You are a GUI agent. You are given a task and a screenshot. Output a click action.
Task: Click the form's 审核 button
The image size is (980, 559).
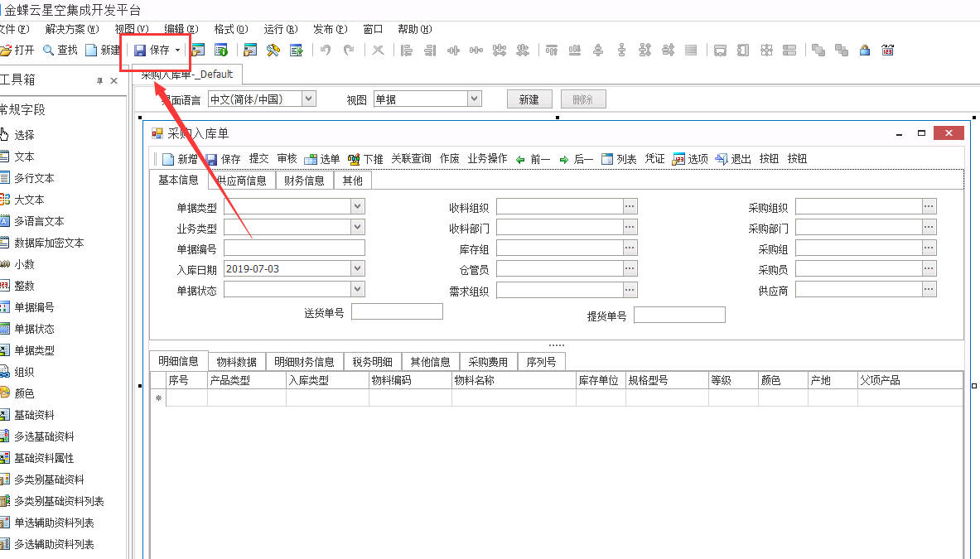[x=287, y=159]
